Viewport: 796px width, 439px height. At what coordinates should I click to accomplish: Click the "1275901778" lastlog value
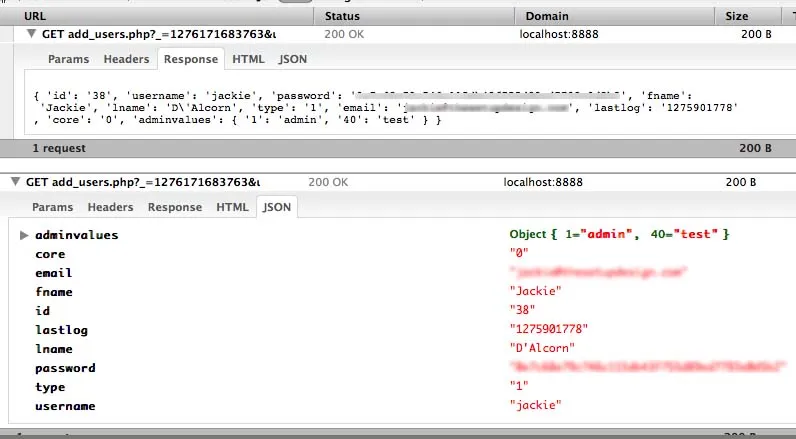click(x=549, y=329)
